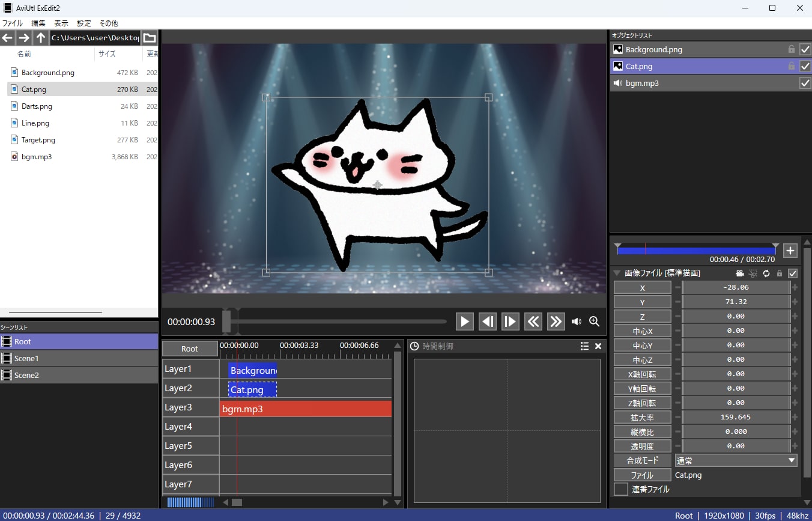812x521 pixels.
Task: Jump backward with double-left arrows
Action: pyautogui.click(x=533, y=321)
